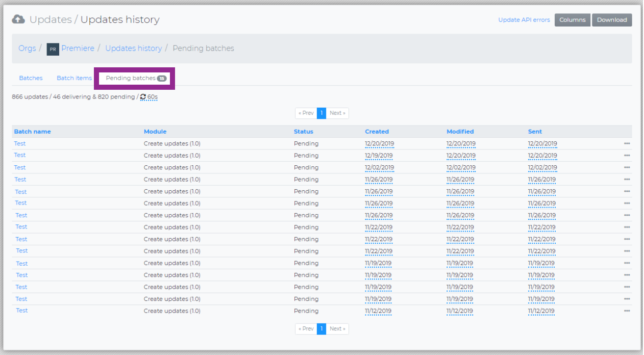Sort table by Batch name column

(x=32, y=132)
